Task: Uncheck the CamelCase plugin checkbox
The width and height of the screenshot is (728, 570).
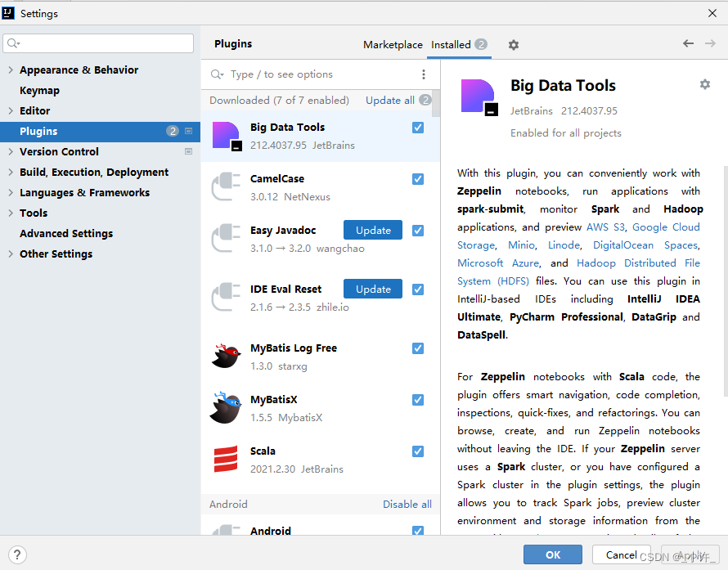Action: [418, 179]
